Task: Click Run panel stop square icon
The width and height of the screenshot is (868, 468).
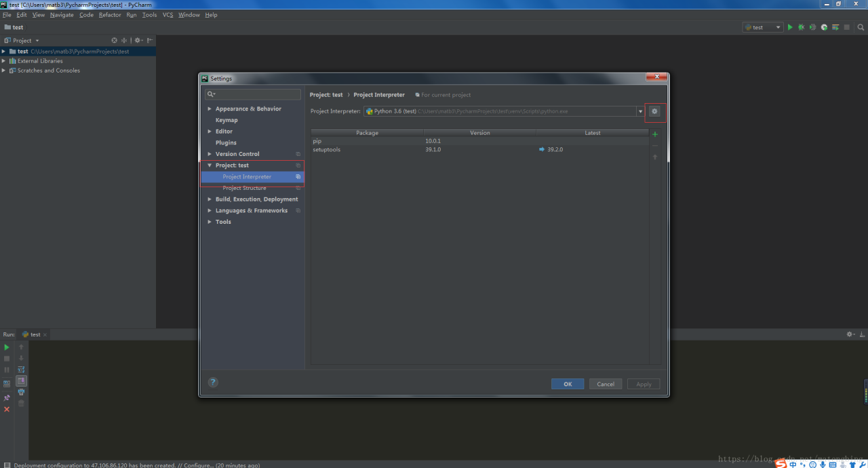Action: click(x=7, y=358)
